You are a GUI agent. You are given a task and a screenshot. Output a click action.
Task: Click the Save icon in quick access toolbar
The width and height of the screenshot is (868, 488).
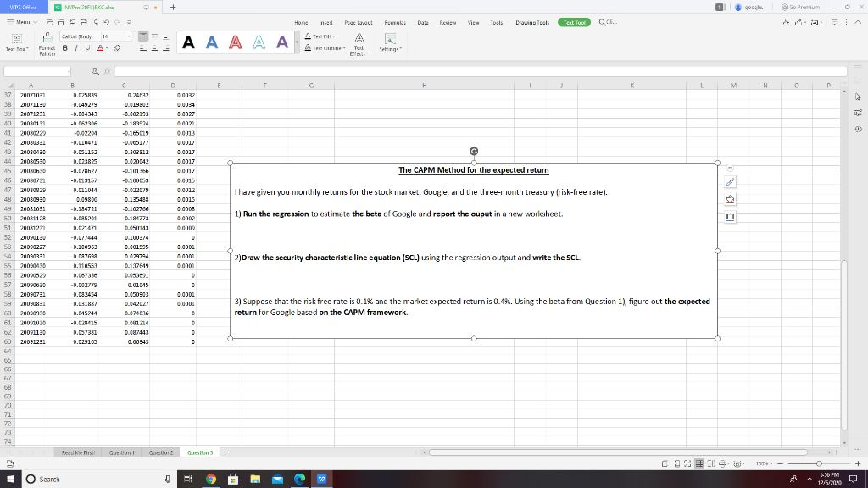point(61,22)
